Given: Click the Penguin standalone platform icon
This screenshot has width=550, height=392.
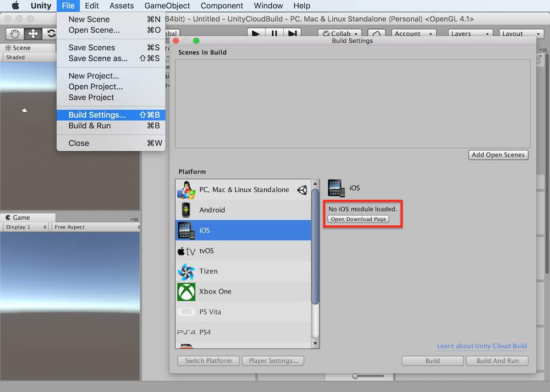Looking at the screenshot, I should pyautogui.click(x=186, y=190).
